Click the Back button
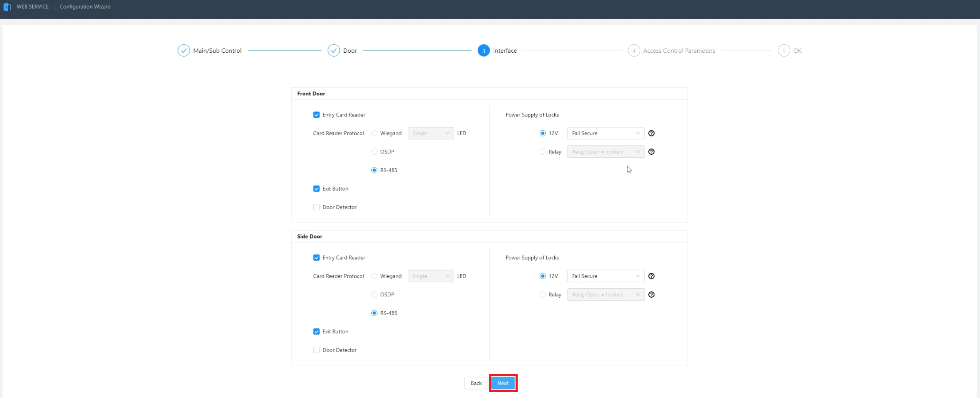The height and width of the screenshot is (398, 980). click(476, 383)
